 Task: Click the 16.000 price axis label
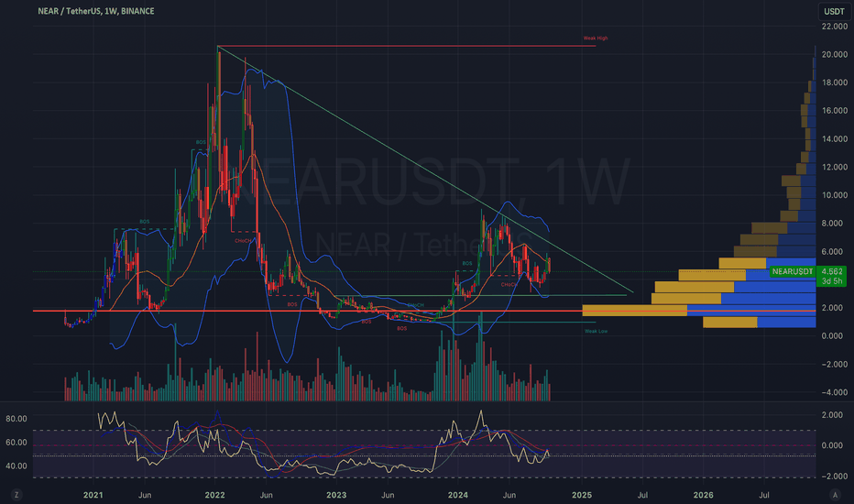835,111
